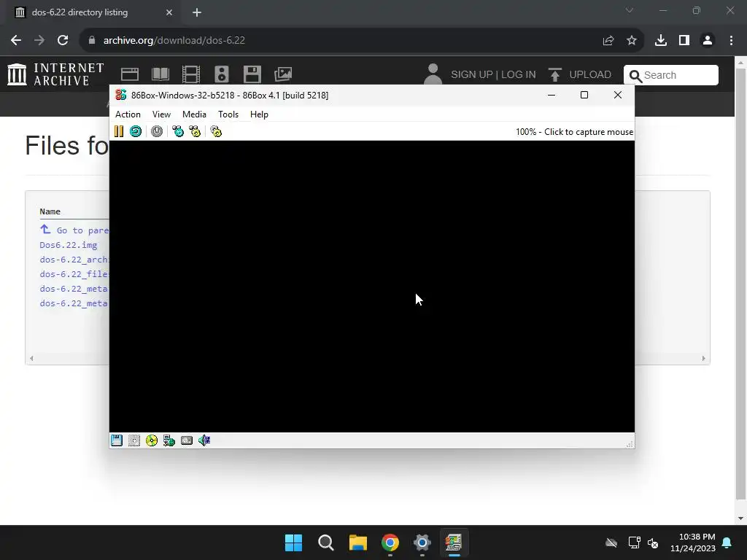Click the Windows Start button
This screenshot has height=560, width=747.
[x=293, y=542]
